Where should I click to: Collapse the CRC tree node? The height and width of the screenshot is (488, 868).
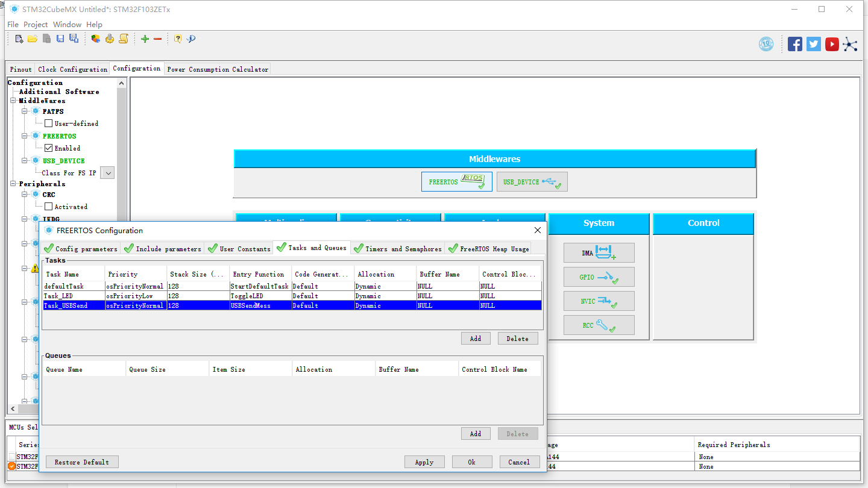point(25,195)
